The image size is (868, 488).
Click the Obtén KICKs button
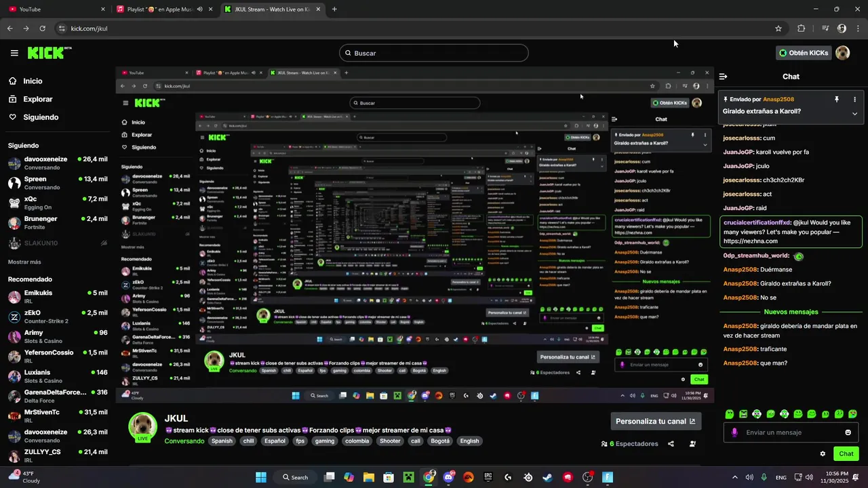pos(804,53)
